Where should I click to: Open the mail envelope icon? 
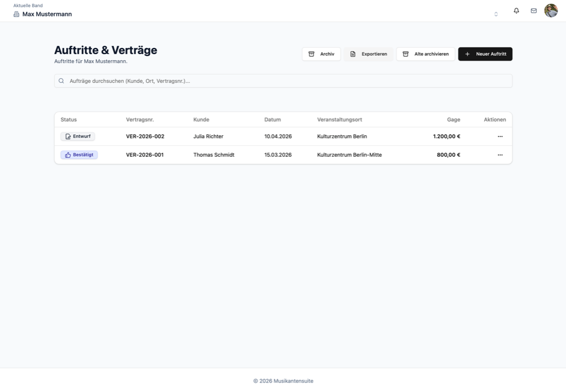(533, 11)
